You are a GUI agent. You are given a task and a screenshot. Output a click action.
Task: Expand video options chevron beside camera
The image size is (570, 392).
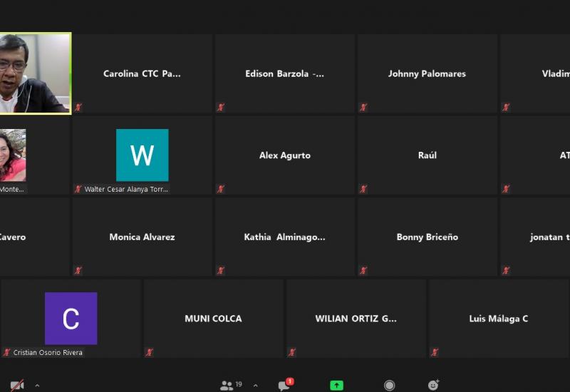coord(37,386)
